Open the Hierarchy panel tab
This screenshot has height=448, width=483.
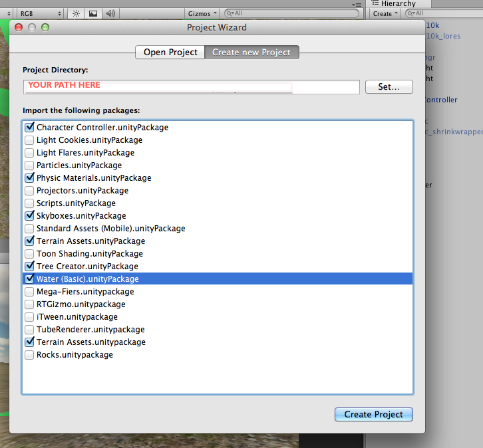398,4
